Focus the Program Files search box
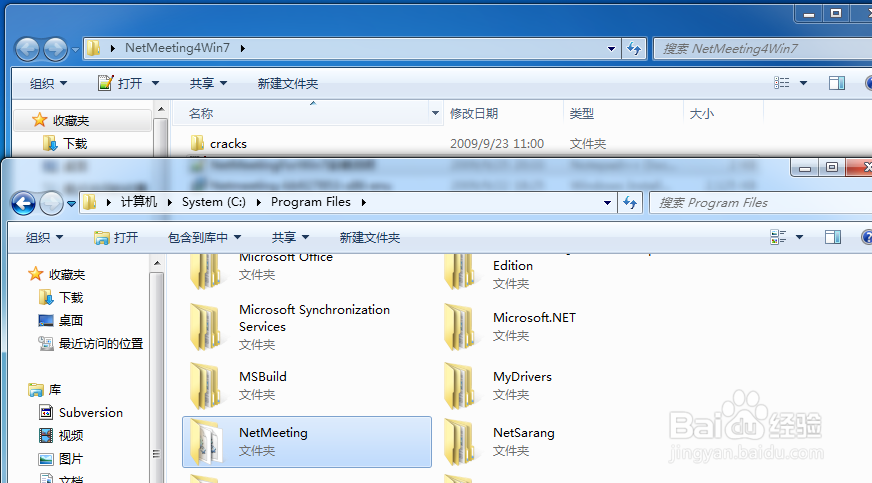The width and height of the screenshot is (872, 483). click(x=762, y=203)
